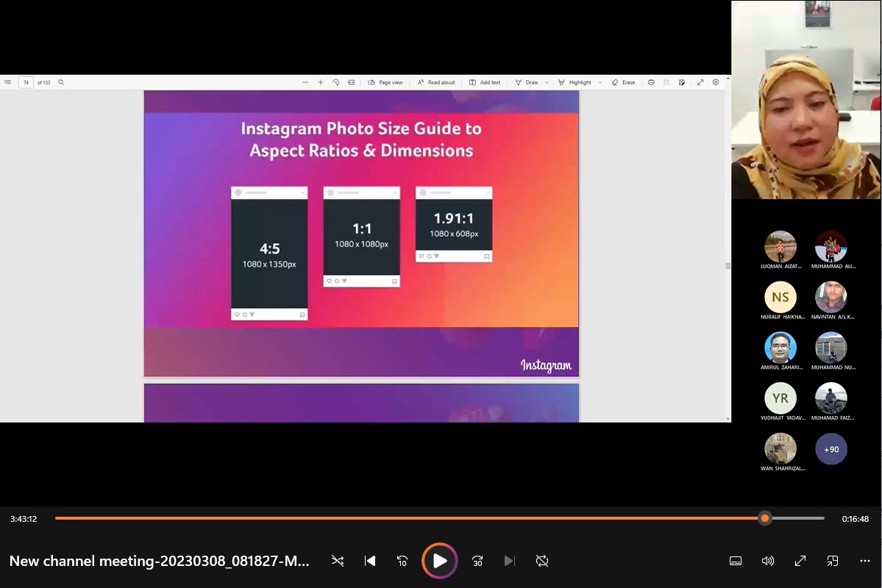Zoom in the PDF with plus icon
Screen dimensions: 882x588
tap(321, 82)
